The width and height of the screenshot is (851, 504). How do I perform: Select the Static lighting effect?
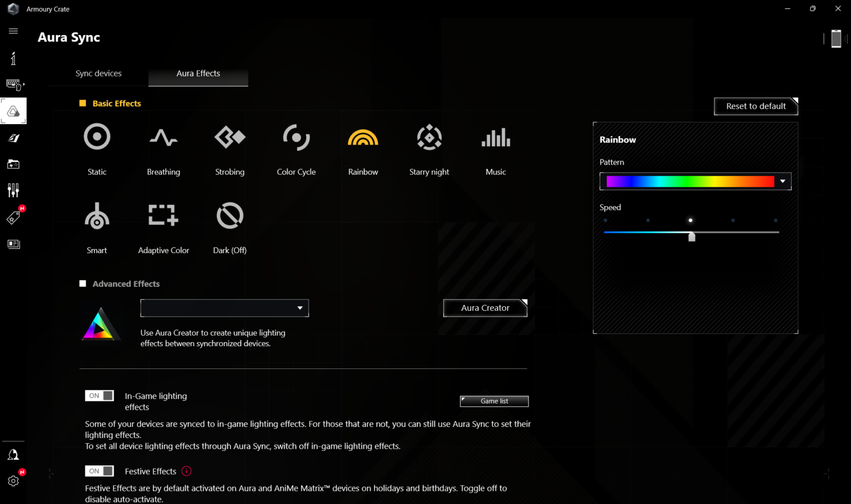97,137
